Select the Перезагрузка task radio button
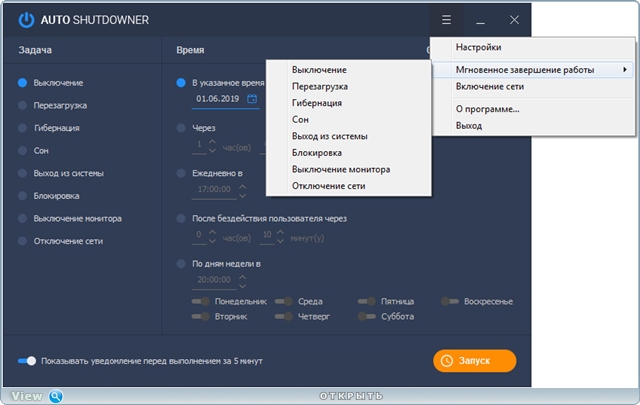 pos(22,105)
